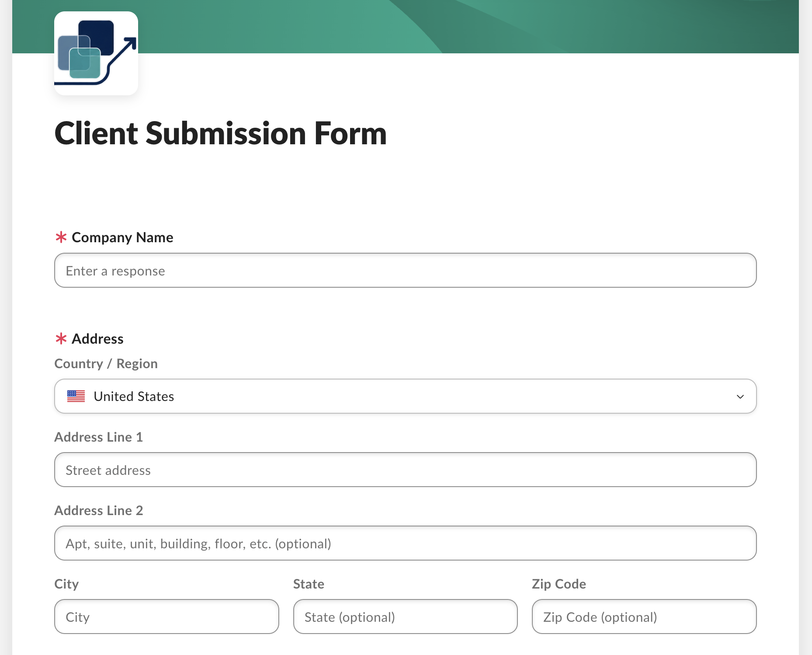Click the State label text
This screenshot has height=655, width=812.
coord(309,584)
